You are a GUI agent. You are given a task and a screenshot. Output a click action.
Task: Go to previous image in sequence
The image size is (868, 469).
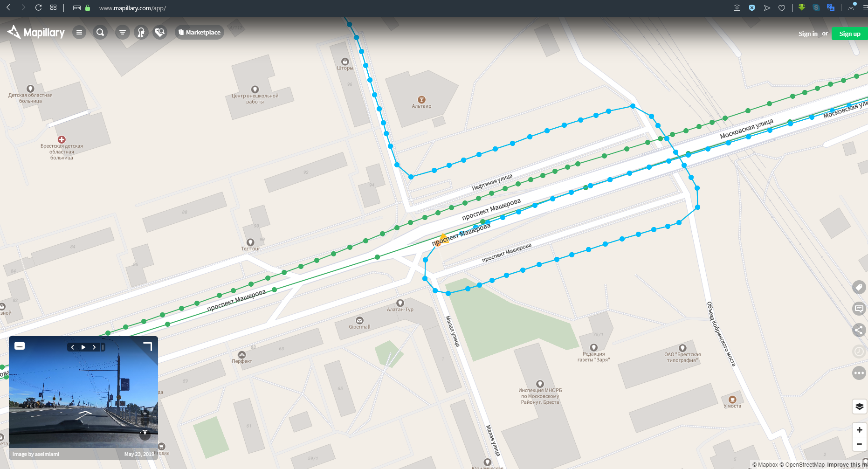pyautogui.click(x=73, y=347)
